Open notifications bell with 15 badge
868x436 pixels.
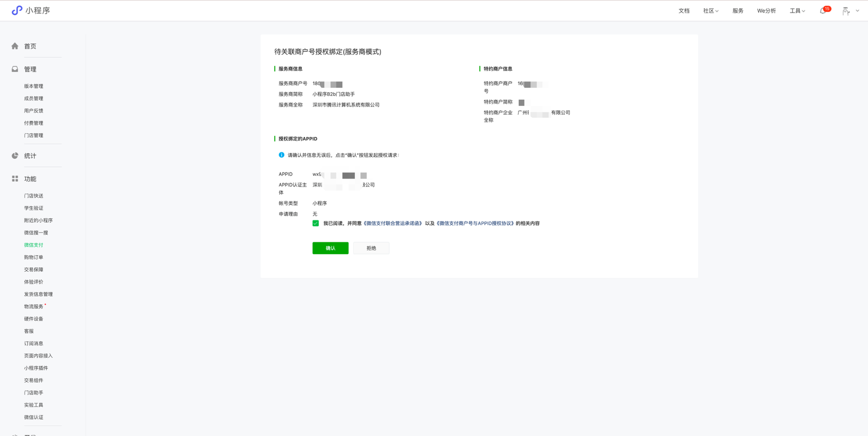click(824, 10)
